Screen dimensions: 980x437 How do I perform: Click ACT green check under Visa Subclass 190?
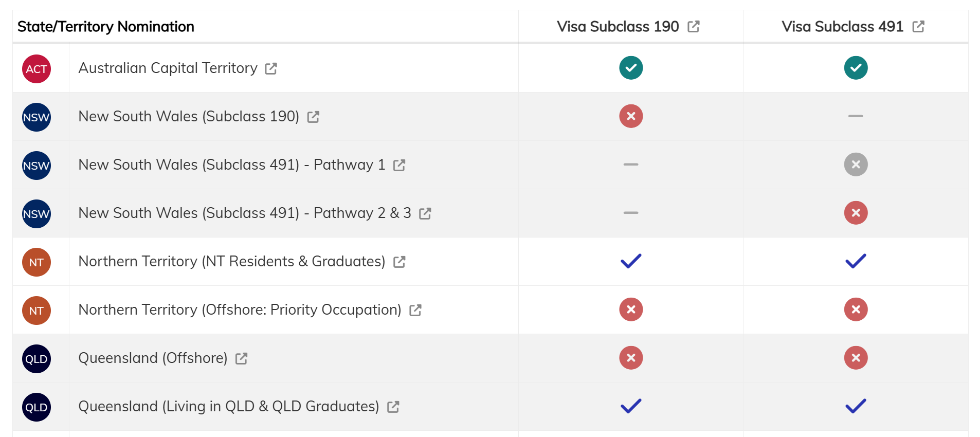(631, 68)
